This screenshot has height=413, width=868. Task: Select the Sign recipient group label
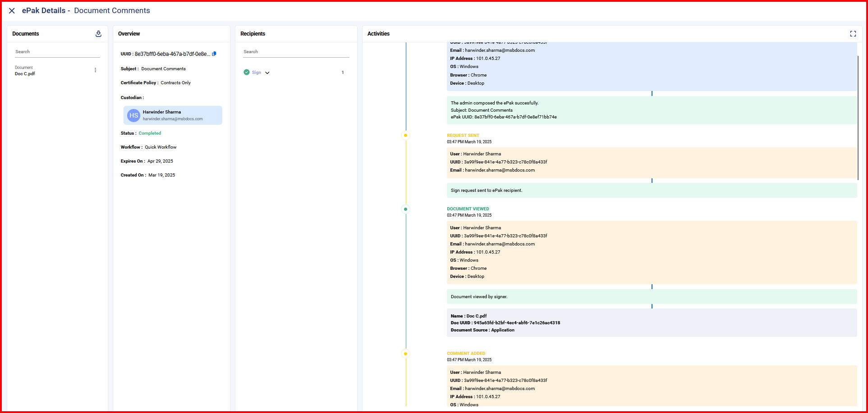[x=257, y=73]
